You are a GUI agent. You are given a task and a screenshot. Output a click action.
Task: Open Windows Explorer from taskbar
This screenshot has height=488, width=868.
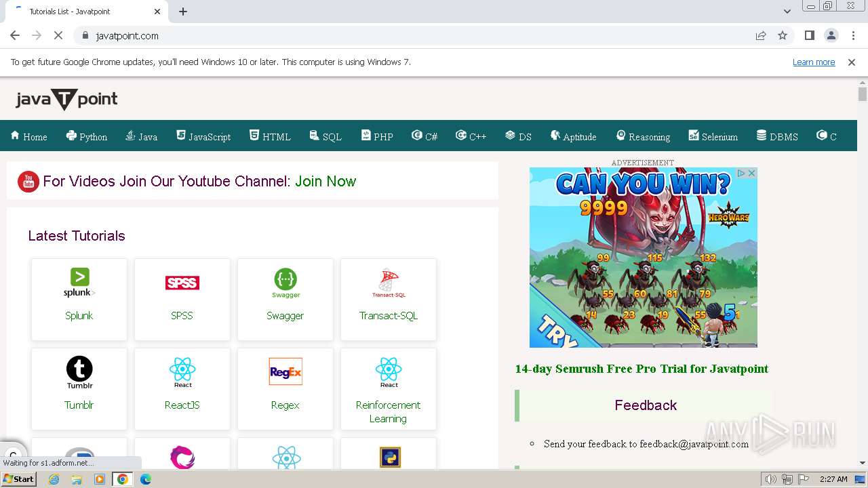tap(77, 479)
